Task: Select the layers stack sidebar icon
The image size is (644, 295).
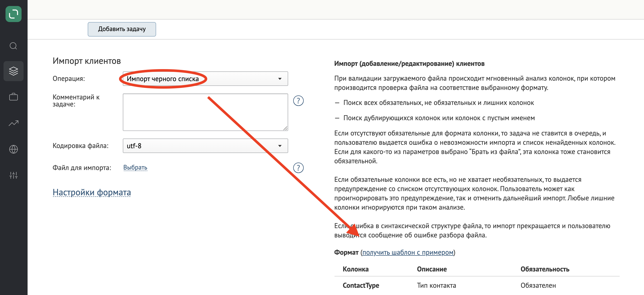Action: 14,71
